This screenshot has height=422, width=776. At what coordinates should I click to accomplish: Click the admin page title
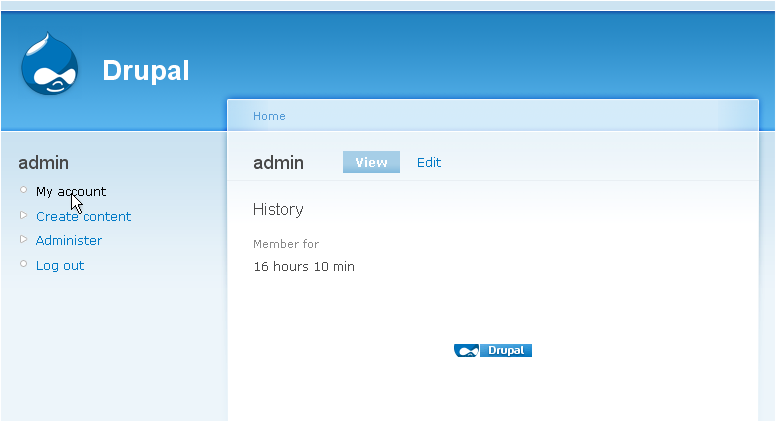click(x=278, y=163)
